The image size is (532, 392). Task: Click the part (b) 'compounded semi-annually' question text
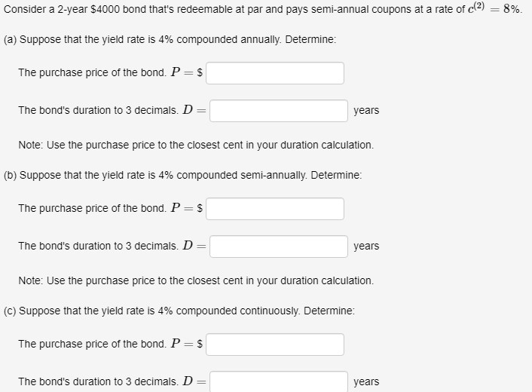(x=183, y=176)
